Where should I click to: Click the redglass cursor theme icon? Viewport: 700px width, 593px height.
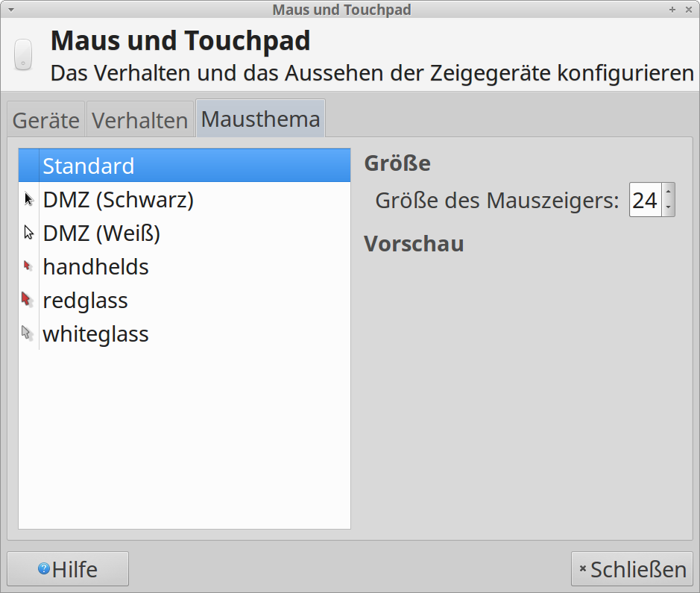(28, 300)
